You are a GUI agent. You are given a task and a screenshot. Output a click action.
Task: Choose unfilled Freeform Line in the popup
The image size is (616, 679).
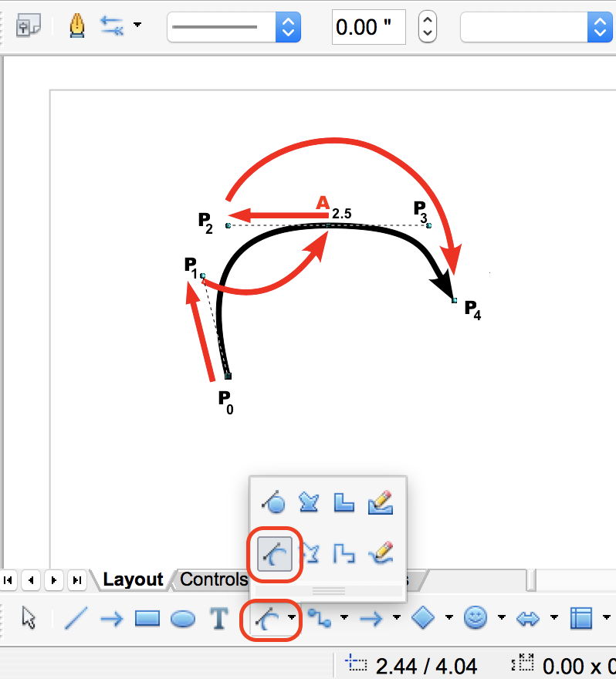click(381, 553)
